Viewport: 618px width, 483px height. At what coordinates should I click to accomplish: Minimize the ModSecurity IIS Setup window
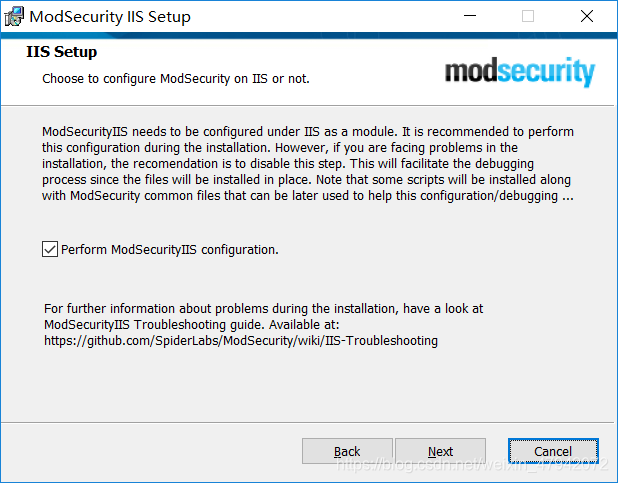coord(470,17)
